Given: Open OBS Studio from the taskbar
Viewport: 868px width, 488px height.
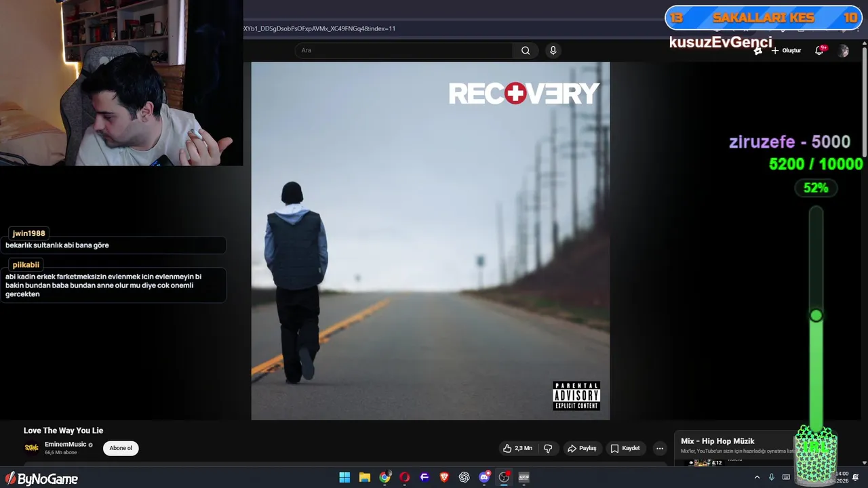Looking at the screenshot, I should tap(504, 477).
